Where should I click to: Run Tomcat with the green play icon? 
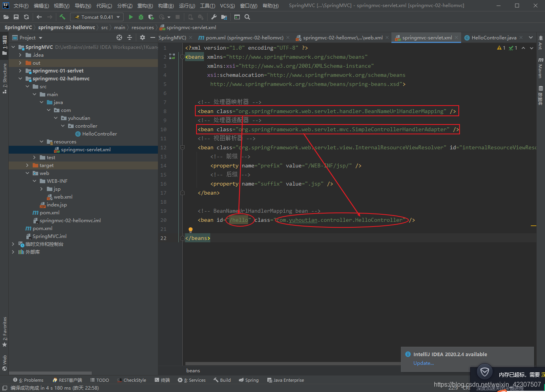[131, 17]
